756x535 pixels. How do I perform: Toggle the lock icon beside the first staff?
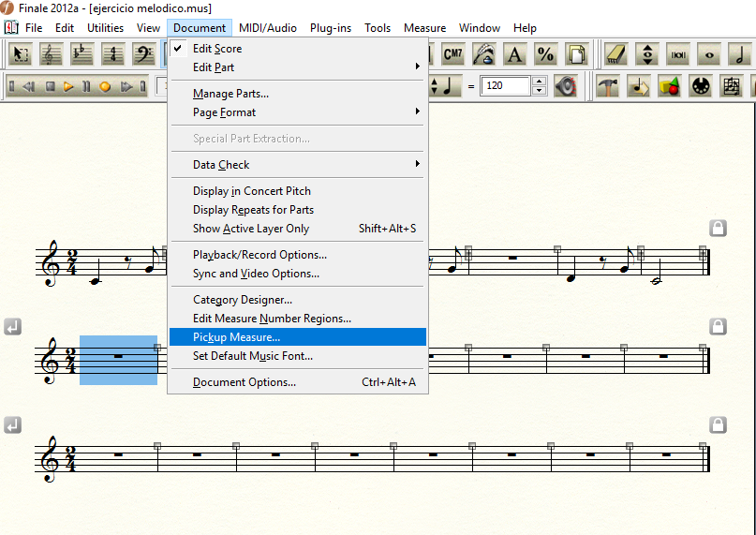tap(718, 228)
